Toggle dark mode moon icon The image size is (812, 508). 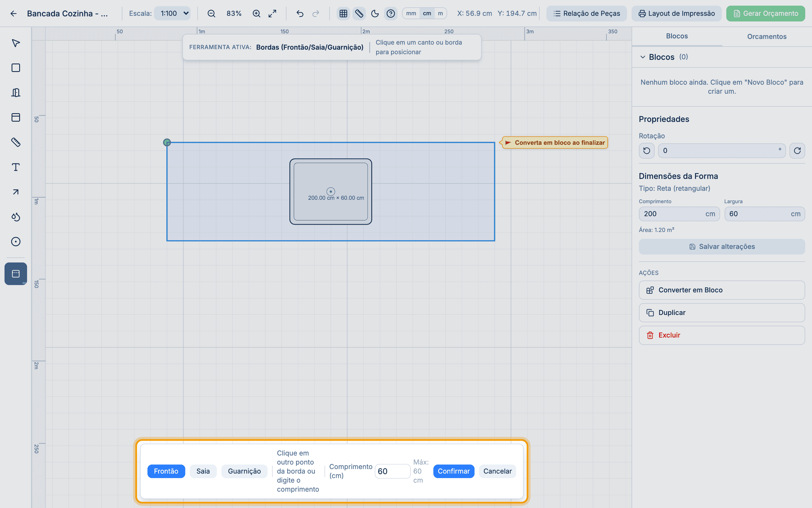click(375, 14)
